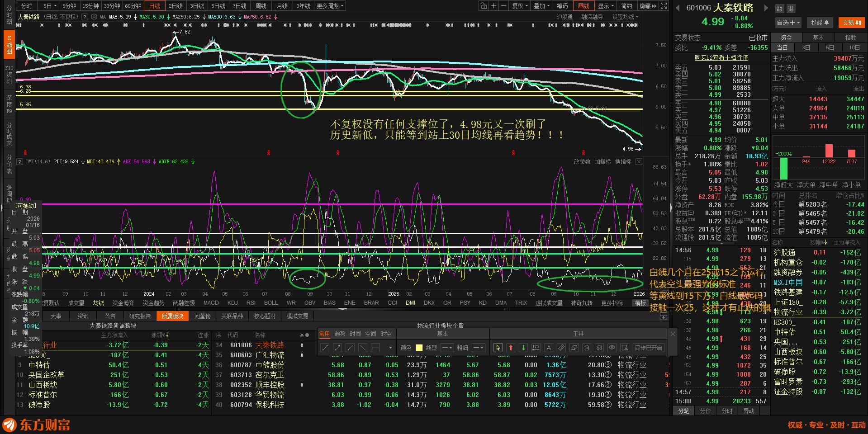Toggle the 同步已开启 sync button
Viewport: 868px width, 434px height.
click(x=648, y=348)
